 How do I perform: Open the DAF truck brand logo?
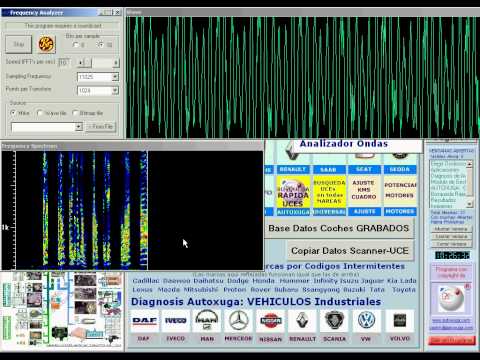pyautogui.click(x=144, y=321)
